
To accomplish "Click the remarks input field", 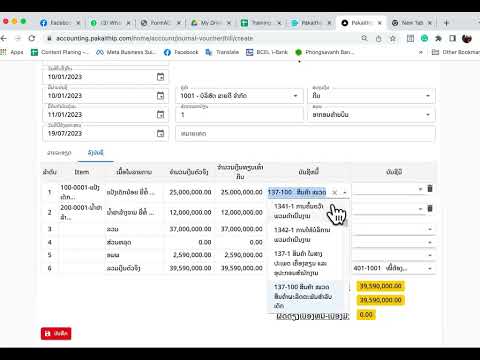I will (305, 133).
